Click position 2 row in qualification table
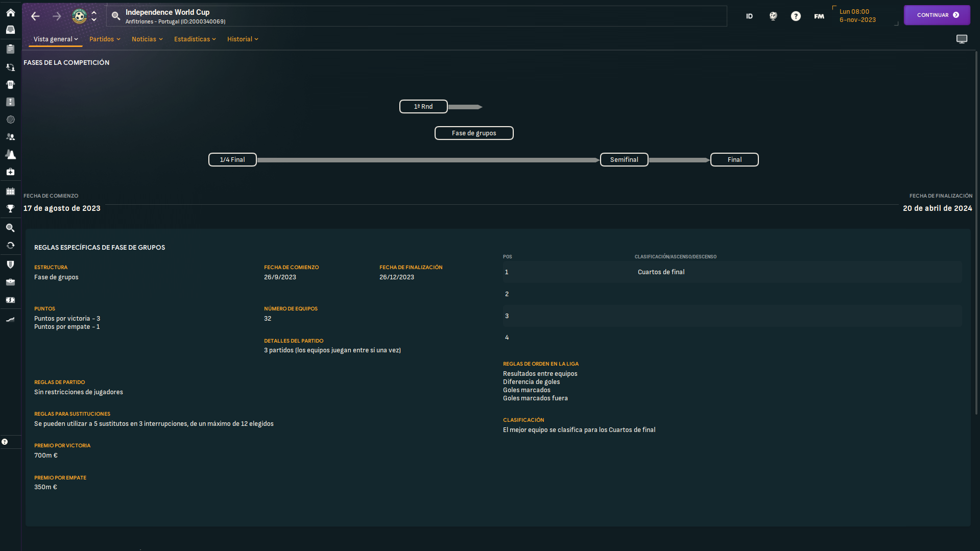The width and height of the screenshot is (980, 551). click(x=732, y=294)
